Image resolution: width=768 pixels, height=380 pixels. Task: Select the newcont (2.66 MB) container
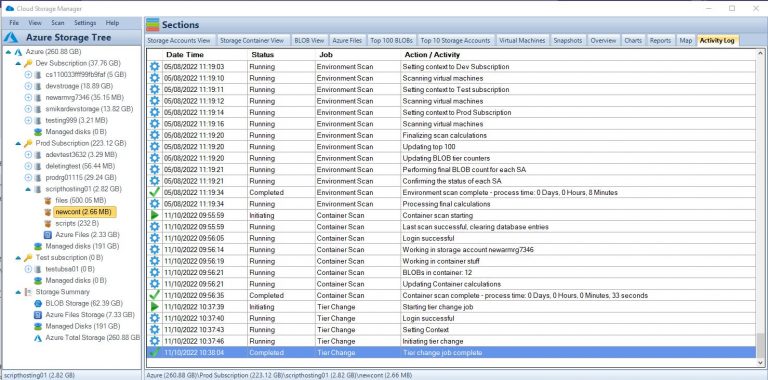tap(85, 212)
